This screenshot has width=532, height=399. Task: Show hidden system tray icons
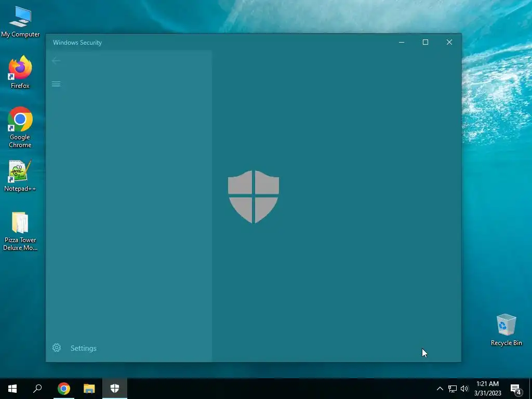[x=440, y=389]
